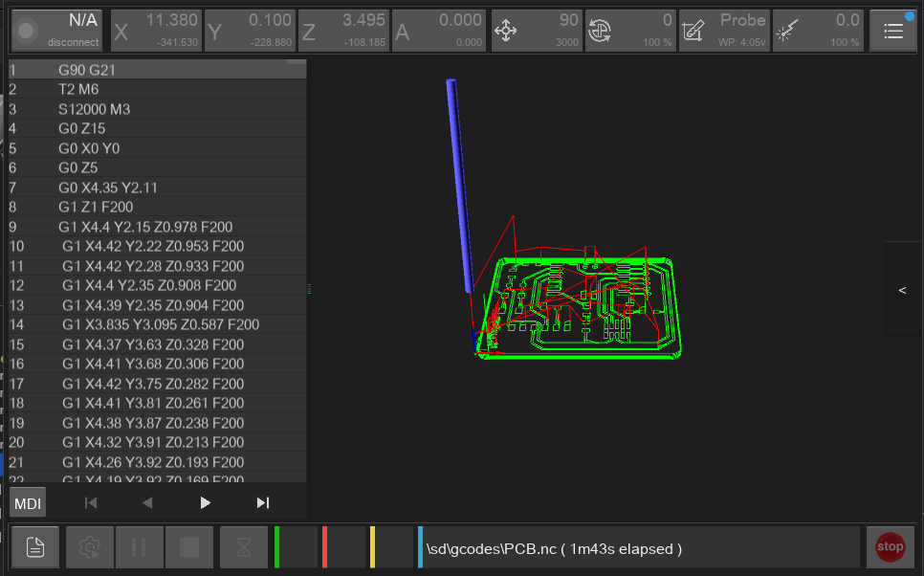Click the square stop job icon
The image size is (924, 576).
tap(189, 547)
